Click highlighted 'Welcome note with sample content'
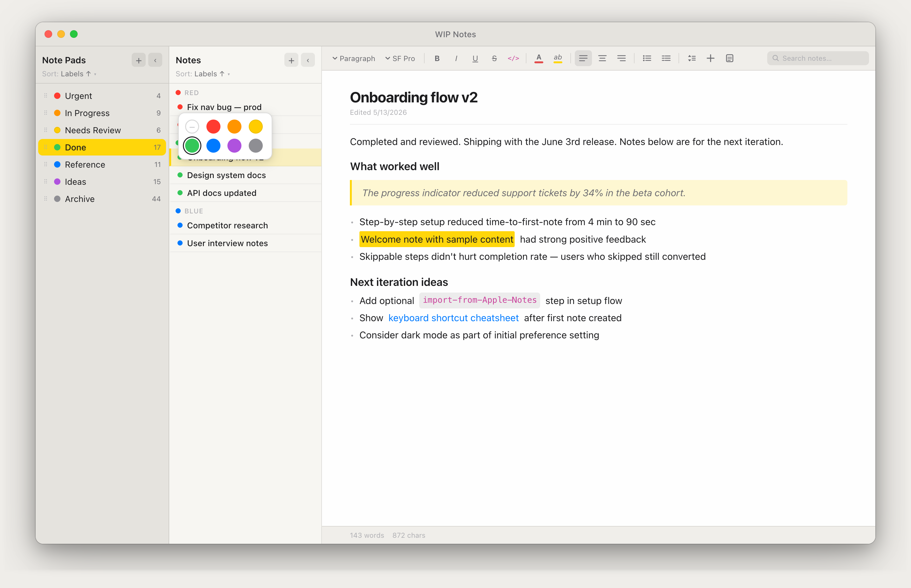The width and height of the screenshot is (911, 588). (437, 239)
